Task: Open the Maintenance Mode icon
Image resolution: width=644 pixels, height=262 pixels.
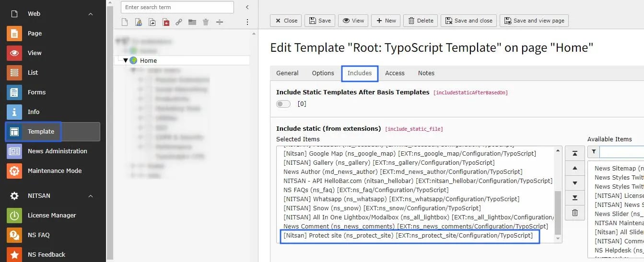Action: pyautogui.click(x=14, y=171)
